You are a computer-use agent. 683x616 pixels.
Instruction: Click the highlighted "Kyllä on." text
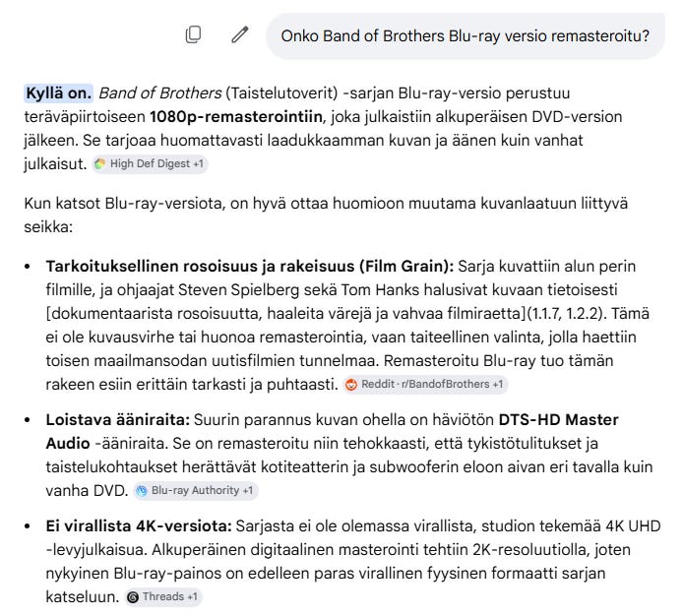(x=58, y=93)
